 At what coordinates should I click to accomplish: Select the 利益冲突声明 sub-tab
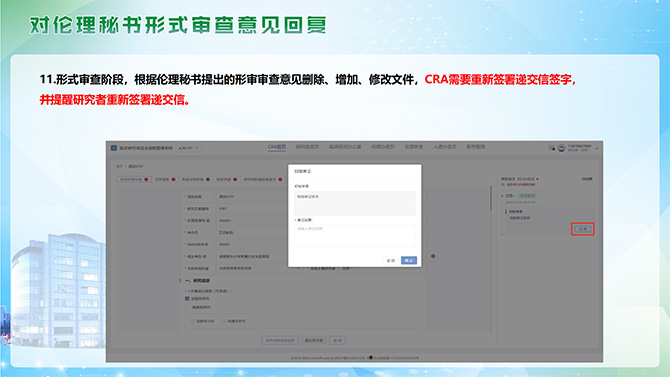(195, 180)
